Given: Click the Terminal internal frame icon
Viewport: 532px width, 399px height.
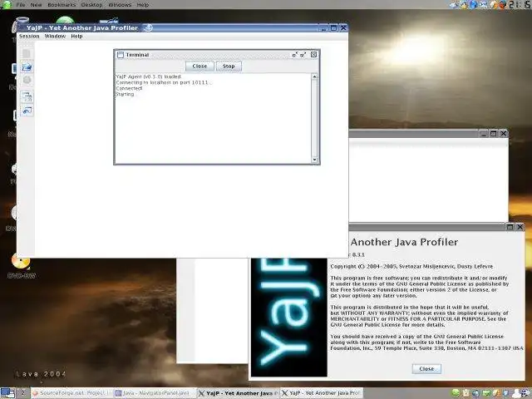Looking at the screenshot, I should 120,55.
